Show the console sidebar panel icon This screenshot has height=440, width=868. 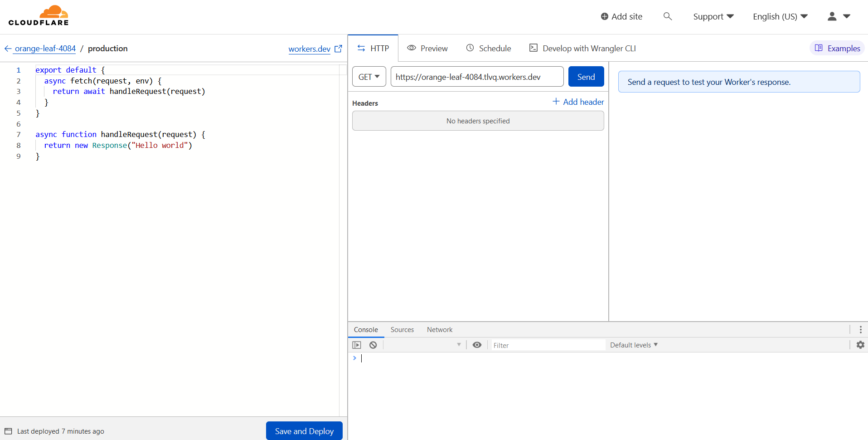(x=357, y=345)
